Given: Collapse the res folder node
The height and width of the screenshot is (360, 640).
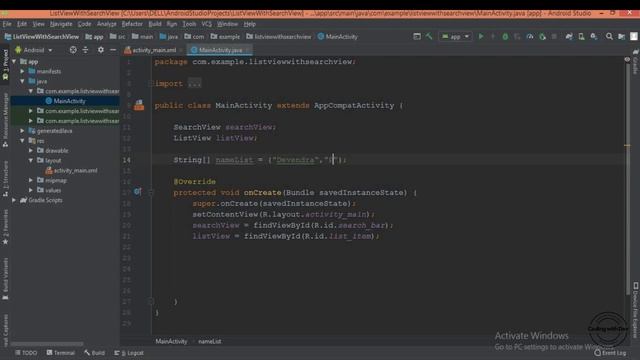Looking at the screenshot, I should pos(22,140).
